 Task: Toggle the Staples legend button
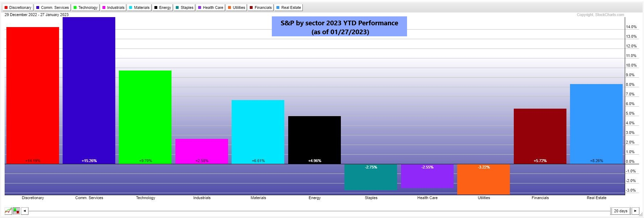185,7
